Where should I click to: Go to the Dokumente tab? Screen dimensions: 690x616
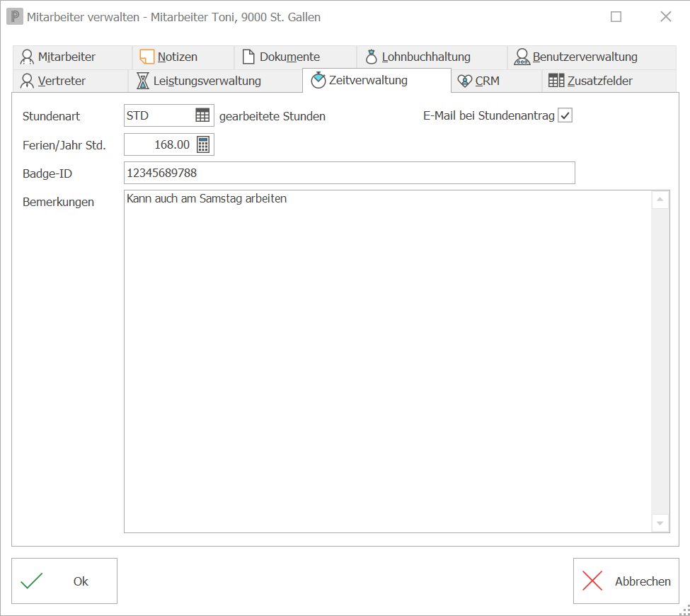coord(295,57)
